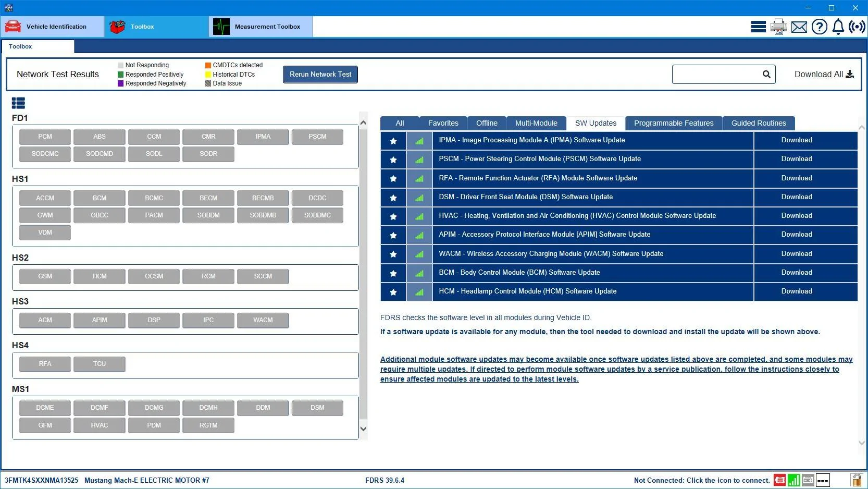
Task: Click the help question mark icon
Action: (819, 27)
